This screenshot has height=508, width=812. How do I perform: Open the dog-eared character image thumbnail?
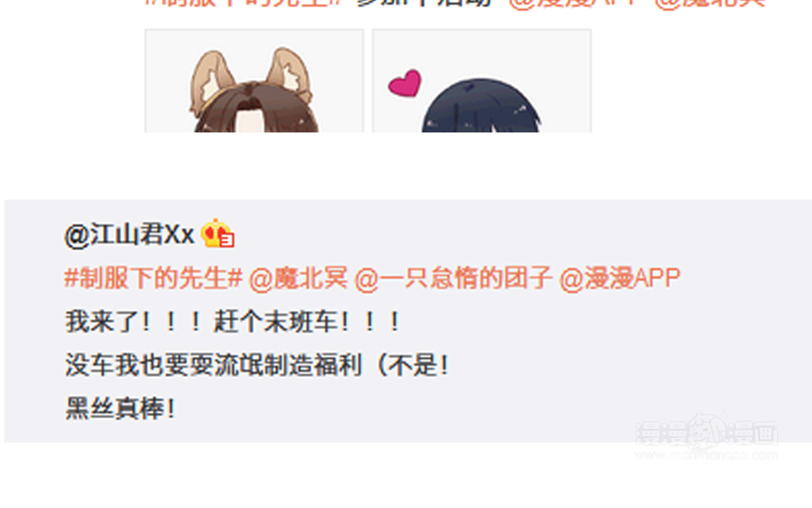(254, 81)
